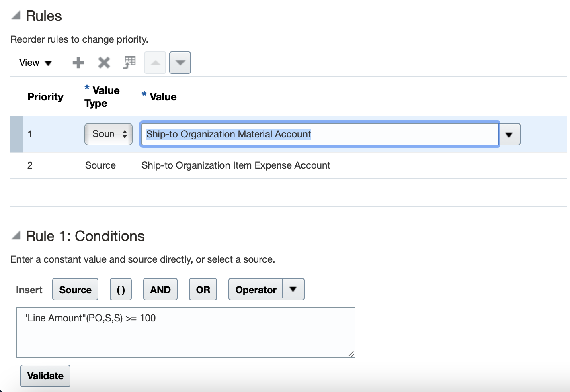Insert OR into the condition
570x392 pixels.
(x=203, y=290)
